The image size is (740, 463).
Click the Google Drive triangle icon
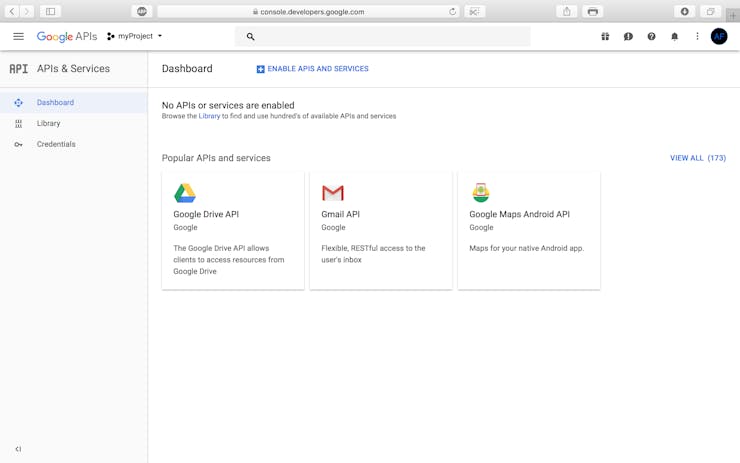pyautogui.click(x=185, y=193)
